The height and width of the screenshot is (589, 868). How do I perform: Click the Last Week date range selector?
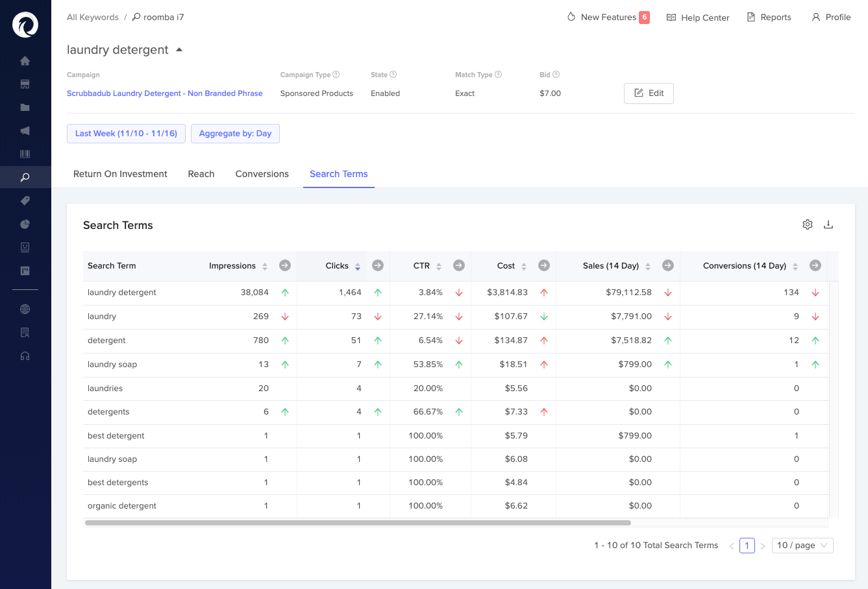click(126, 134)
